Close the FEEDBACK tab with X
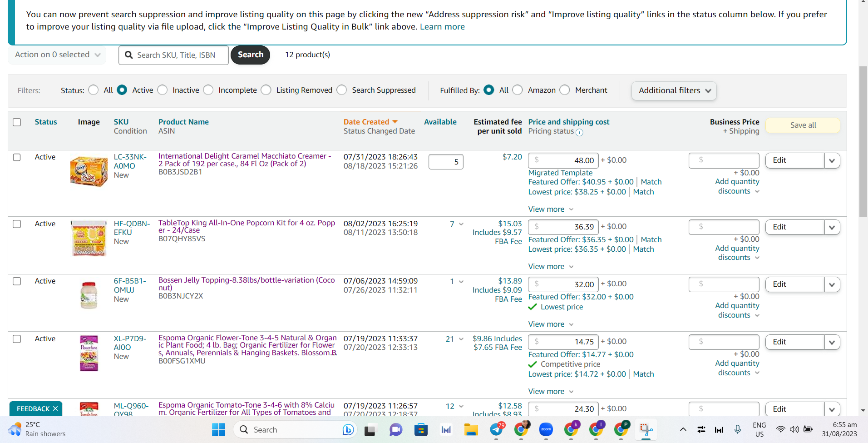Viewport: 868px width, 443px height. coord(55,408)
